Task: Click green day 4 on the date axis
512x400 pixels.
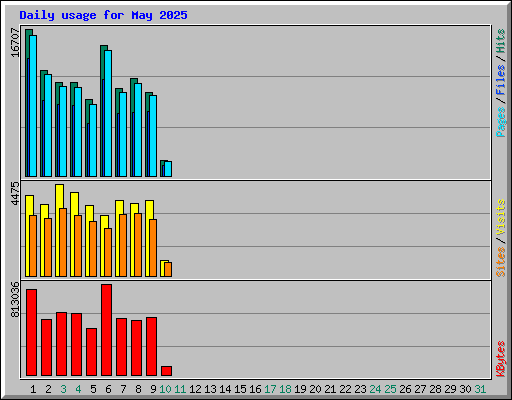Action: click(x=78, y=389)
